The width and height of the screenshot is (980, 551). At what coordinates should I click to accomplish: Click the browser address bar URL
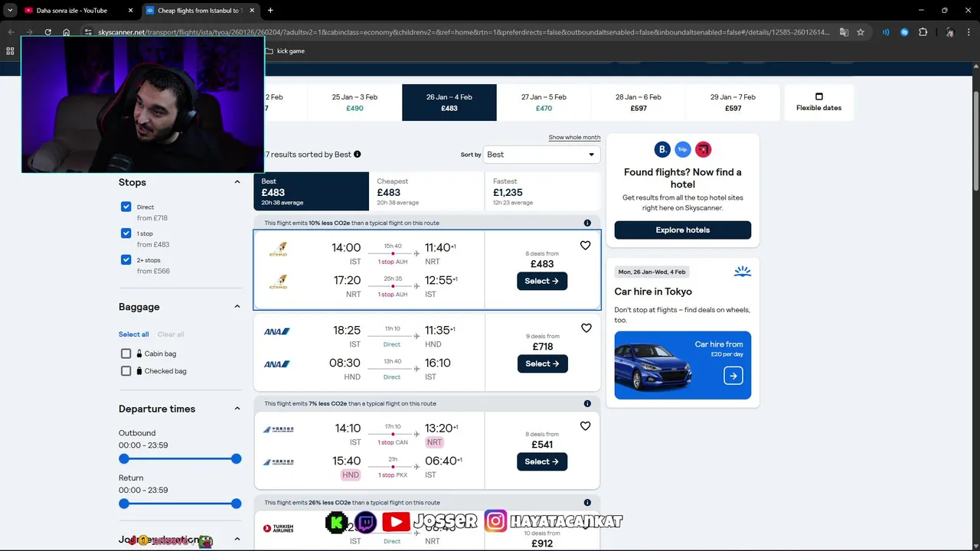tap(463, 32)
